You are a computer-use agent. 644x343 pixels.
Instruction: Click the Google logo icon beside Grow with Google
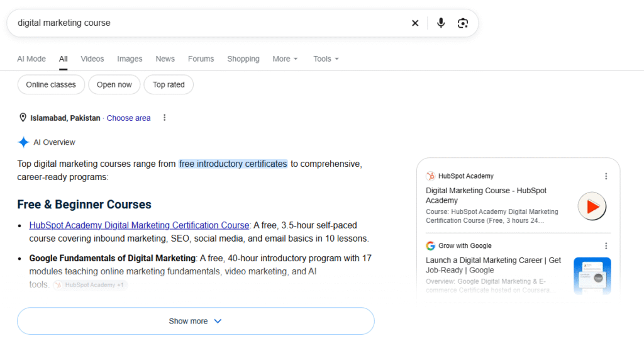click(430, 245)
